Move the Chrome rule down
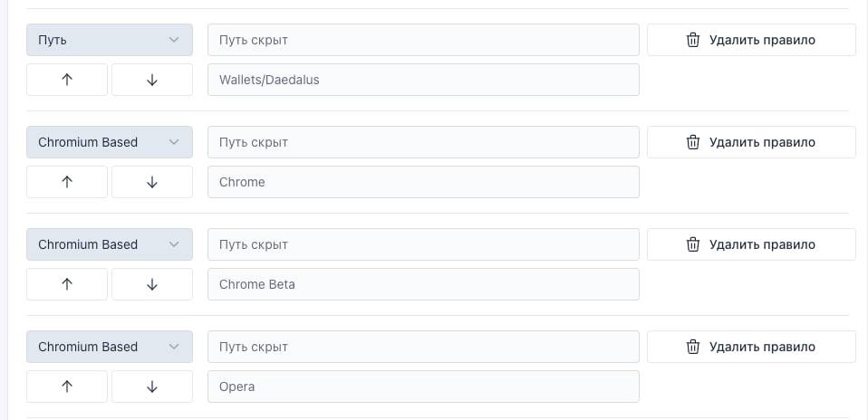This screenshot has height=420, width=868. pyautogui.click(x=152, y=182)
